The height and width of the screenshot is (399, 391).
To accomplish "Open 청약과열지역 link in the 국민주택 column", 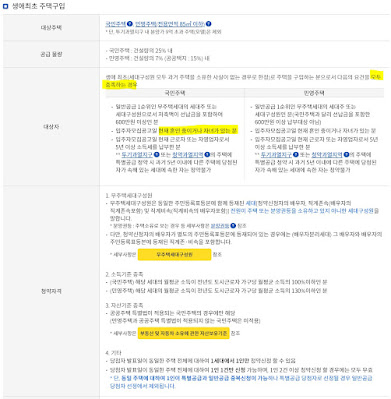I will pyautogui.click(x=187, y=155).
